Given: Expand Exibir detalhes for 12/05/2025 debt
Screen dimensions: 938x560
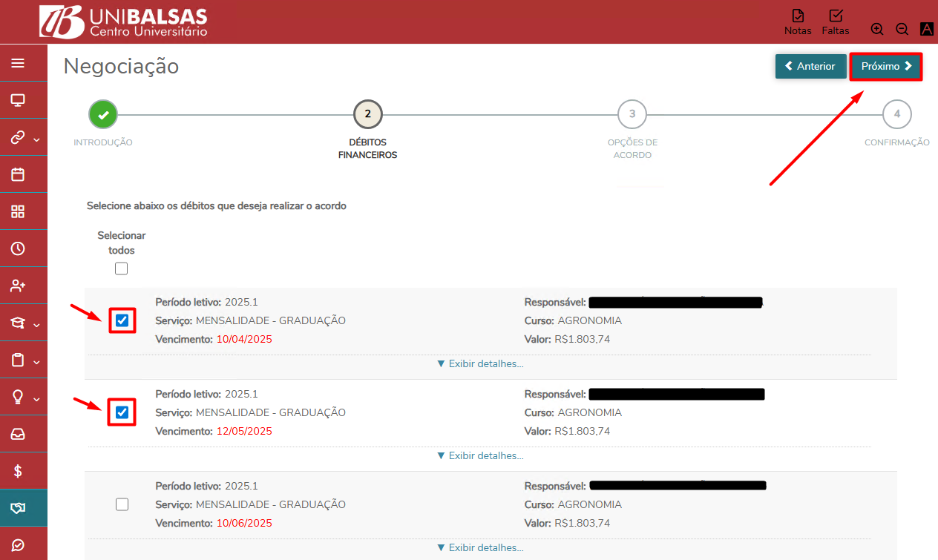Looking at the screenshot, I should pos(480,455).
